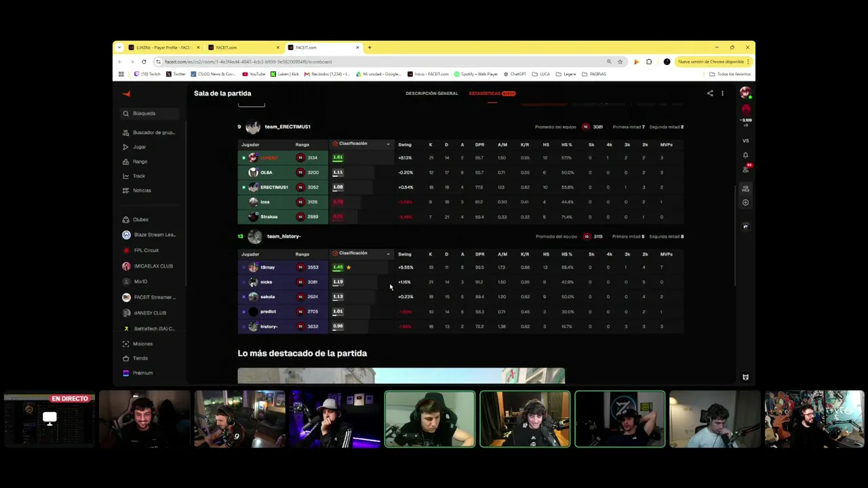Open Misiones in the sidebar
868x488 pixels.
(x=137, y=344)
